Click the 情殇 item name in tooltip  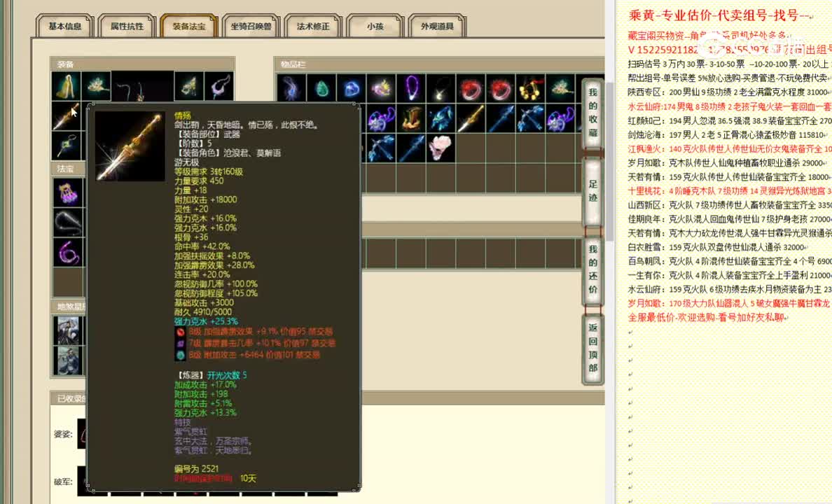pyautogui.click(x=183, y=115)
